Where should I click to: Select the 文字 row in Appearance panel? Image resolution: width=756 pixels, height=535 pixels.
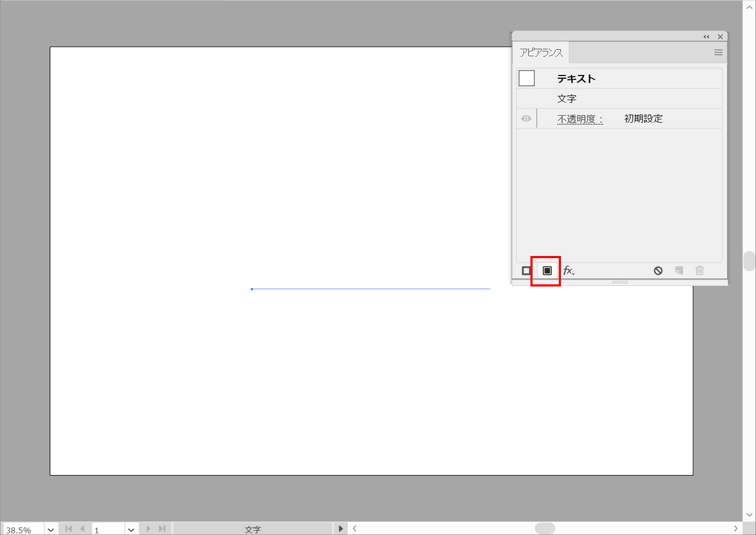(x=566, y=99)
